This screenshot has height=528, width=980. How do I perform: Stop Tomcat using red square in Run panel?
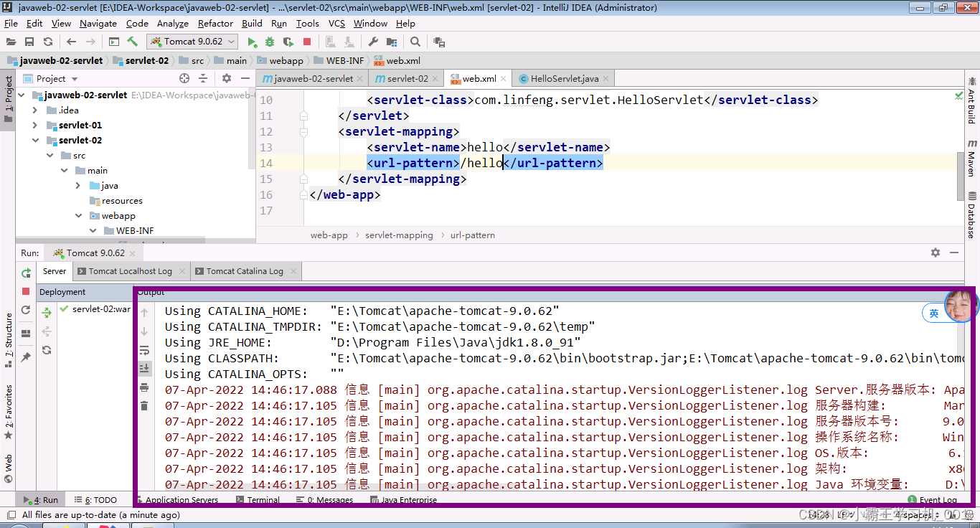pos(26,291)
